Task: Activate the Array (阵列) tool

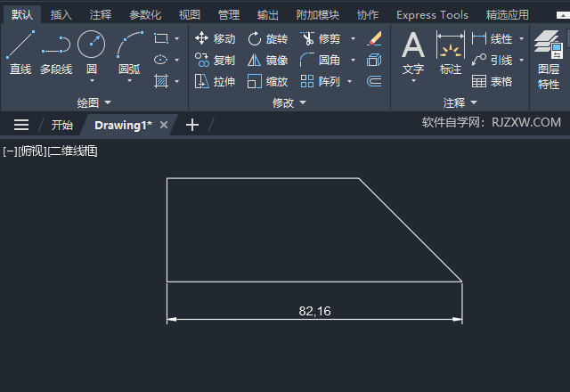Action: point(321,81)
